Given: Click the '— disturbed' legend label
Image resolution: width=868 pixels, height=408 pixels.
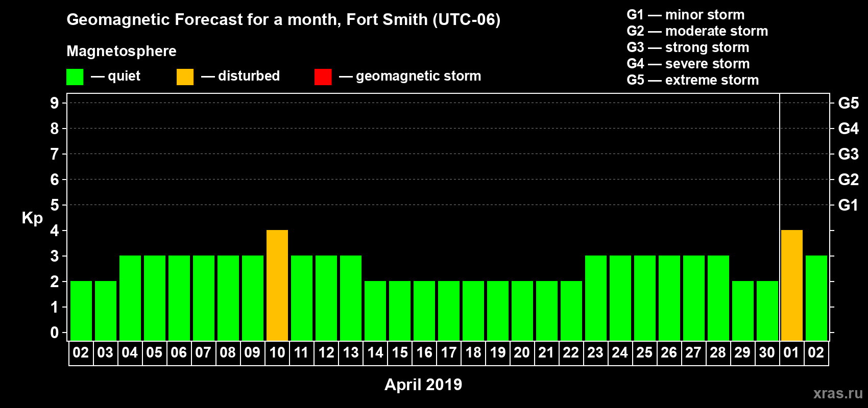Looking at the screenshot, I should tap(240, 76).
